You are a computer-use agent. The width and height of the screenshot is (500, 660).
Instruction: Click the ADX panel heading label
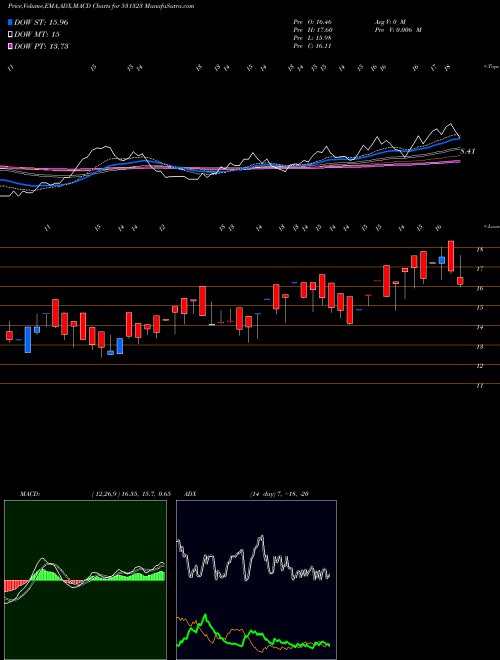tap(190, 494)
